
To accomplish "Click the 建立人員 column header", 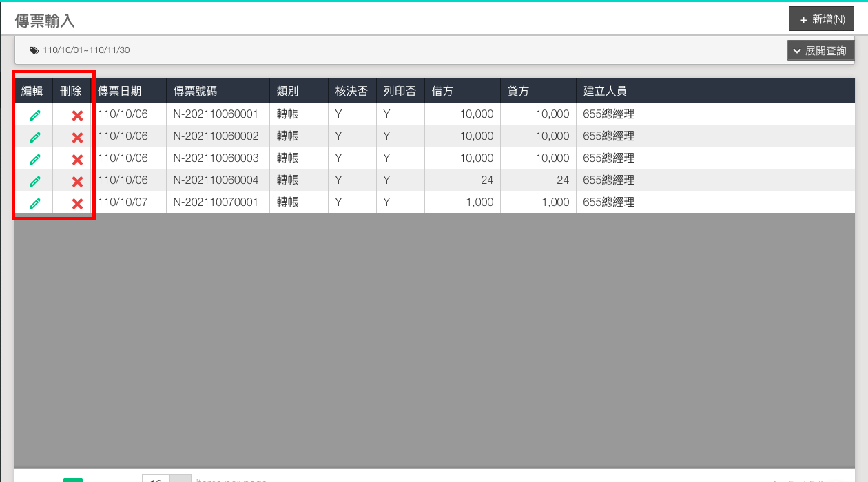I will (x=605, y=91).
